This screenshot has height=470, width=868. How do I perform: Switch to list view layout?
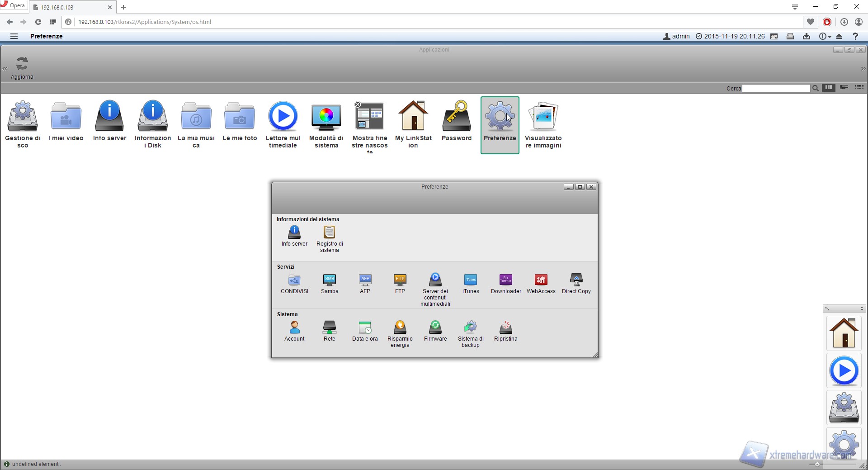pyautogui.click(x=844, y=88)
